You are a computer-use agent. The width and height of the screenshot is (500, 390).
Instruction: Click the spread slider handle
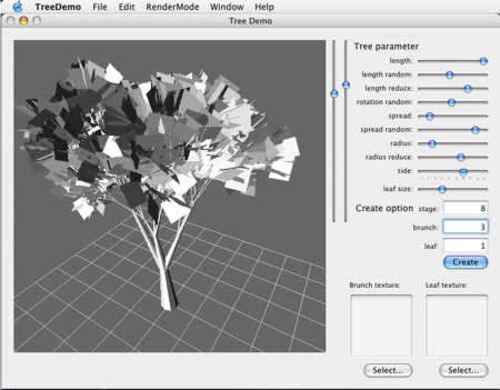click(430, 116)
